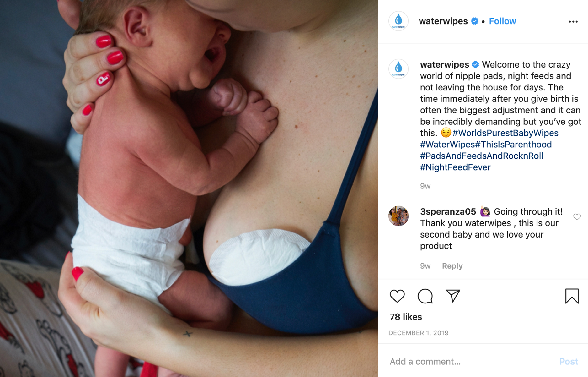The height and width of the screenshot is (377, 588).
Task: Follow the waterwipes account
Action: 502,21
